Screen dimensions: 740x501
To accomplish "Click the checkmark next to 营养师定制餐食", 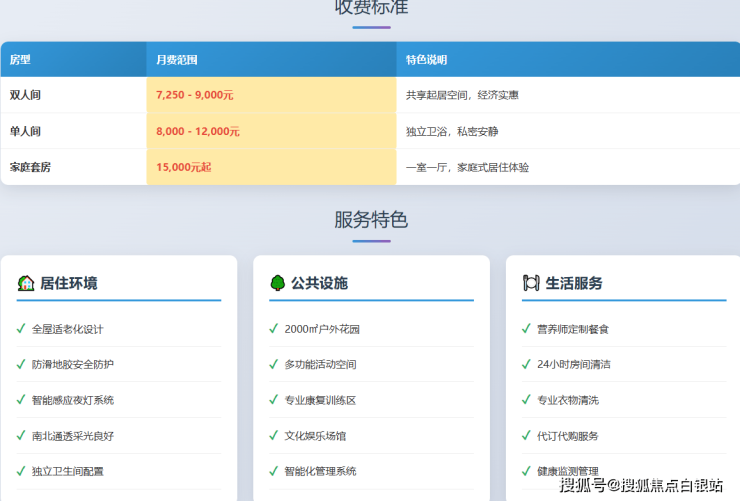I will click(x=526, y=328).
